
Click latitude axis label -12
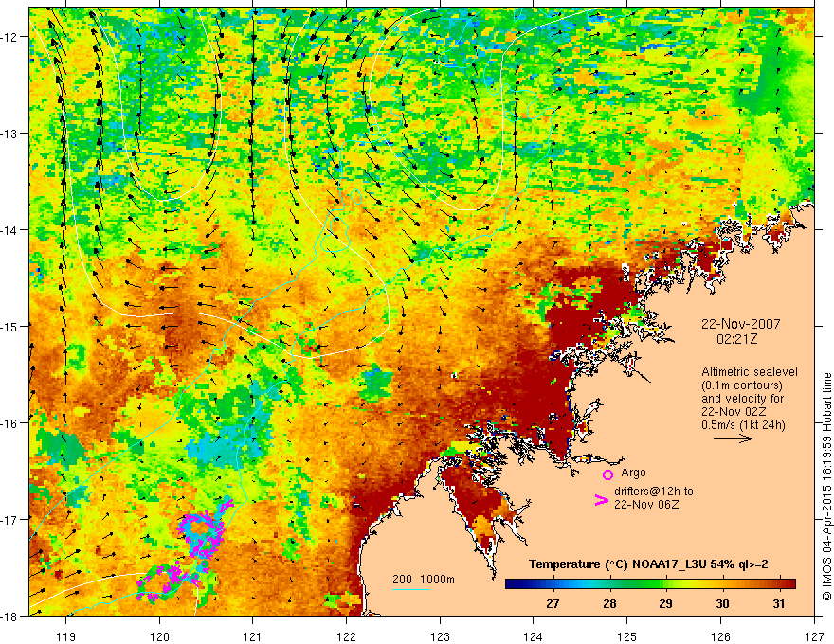tap(9, 37)
